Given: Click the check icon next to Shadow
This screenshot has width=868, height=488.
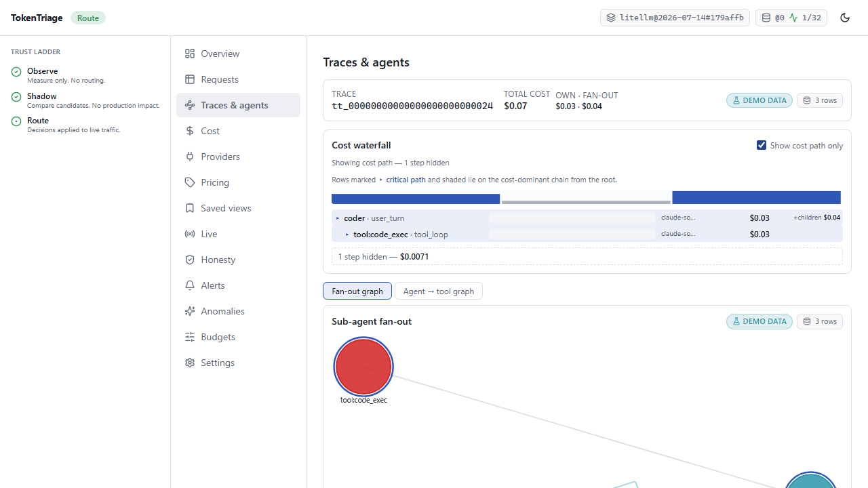Looking at the screenshot, I should (16, 97).
